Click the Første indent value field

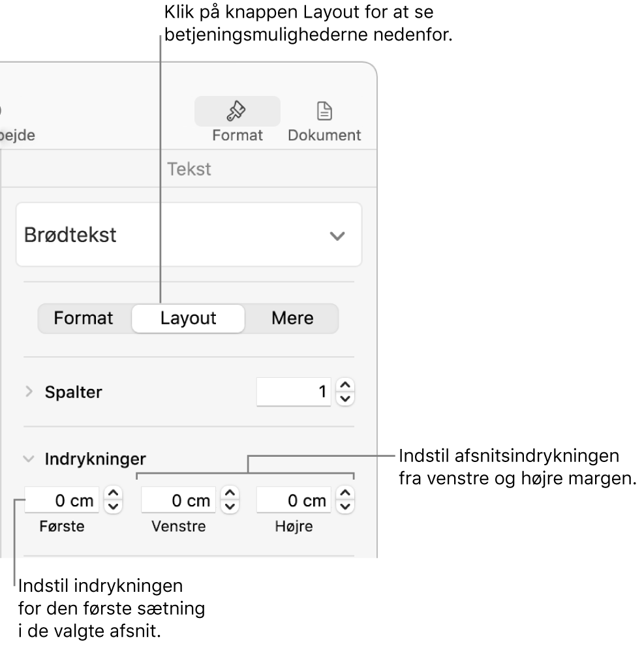62,500
